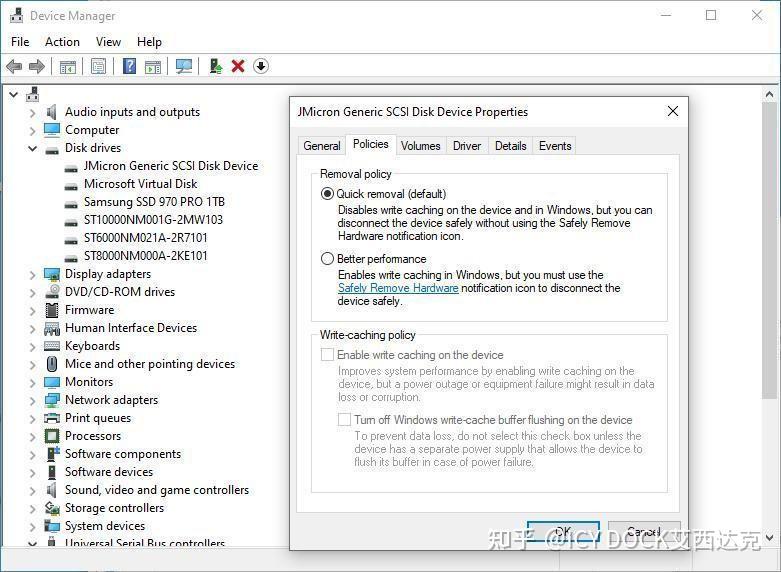Tick Enable write caching on the device
Screen dimensions: 781x572
327,355
